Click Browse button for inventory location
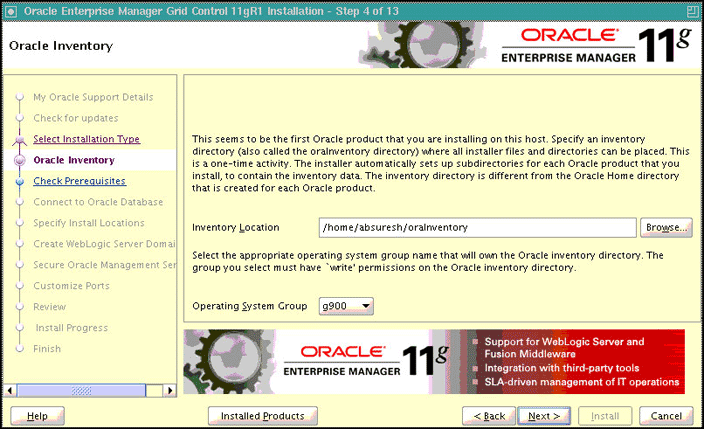This screenshot has width=704, height=429. (x=666, y=227)
